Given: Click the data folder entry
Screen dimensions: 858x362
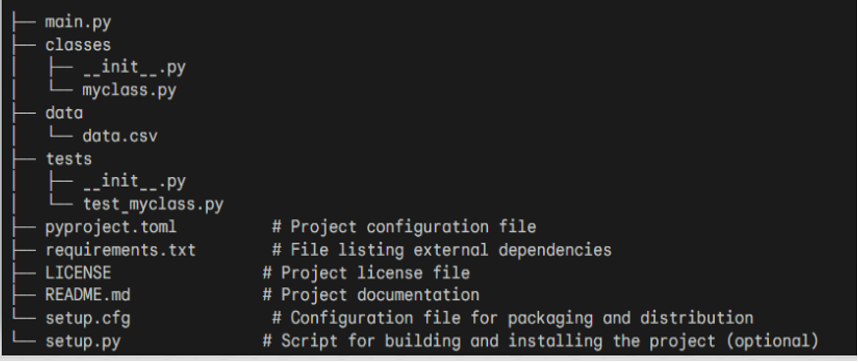Looking at the screenshot, I should click(64, 113).
